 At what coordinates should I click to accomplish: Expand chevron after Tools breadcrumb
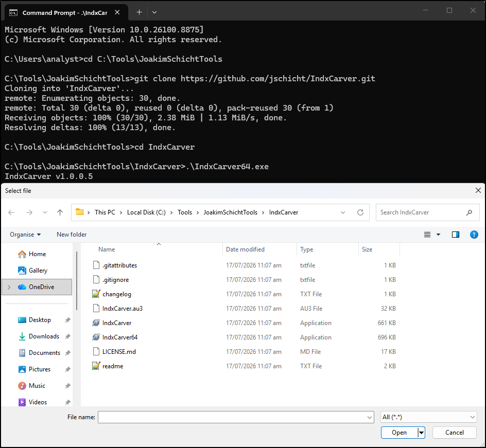(198, 212)
